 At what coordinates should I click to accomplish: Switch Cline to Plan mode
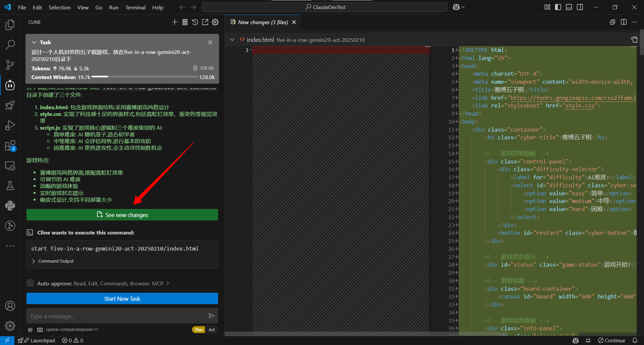(199, 330)
